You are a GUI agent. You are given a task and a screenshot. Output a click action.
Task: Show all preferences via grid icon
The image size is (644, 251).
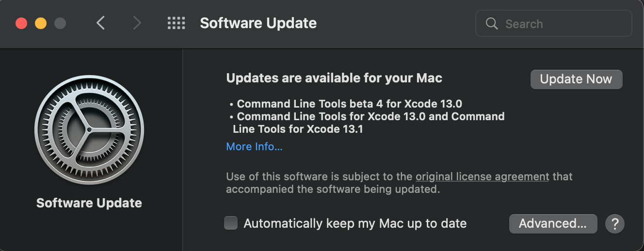pyautogui.click(x=176, y=23)
